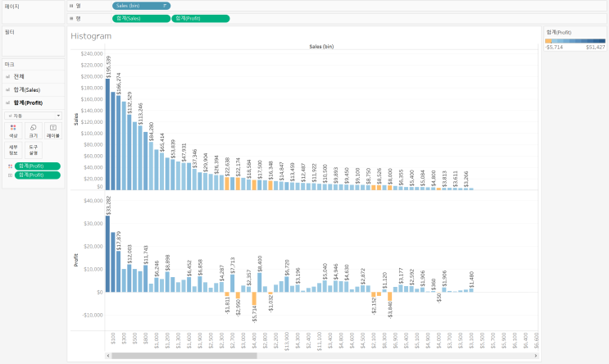Select the second 합계(Profit) pill in marks card
Viewport: 609px width, 364px height.
37,175
